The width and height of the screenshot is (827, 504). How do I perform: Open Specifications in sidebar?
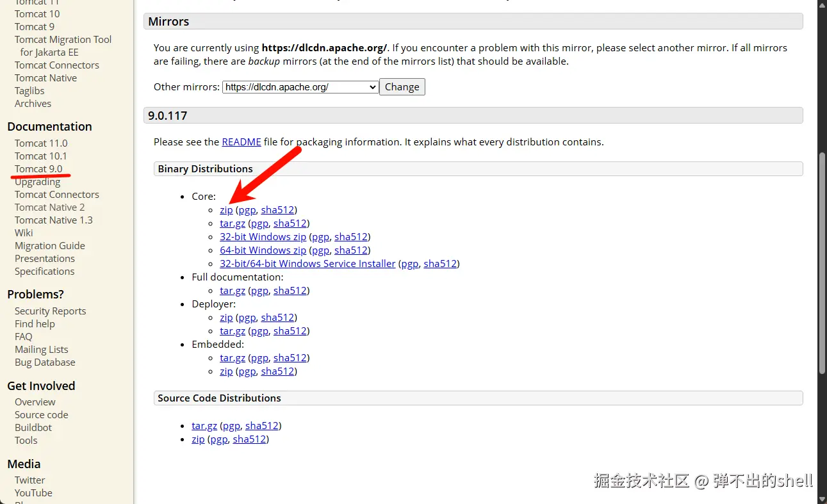click(45, 271)
